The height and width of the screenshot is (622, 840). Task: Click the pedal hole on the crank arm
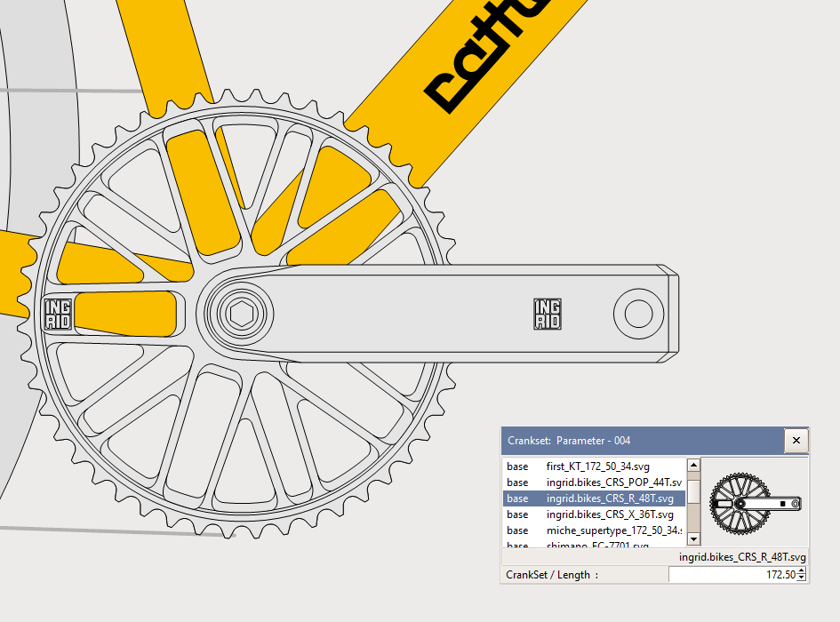click(638, 314)
